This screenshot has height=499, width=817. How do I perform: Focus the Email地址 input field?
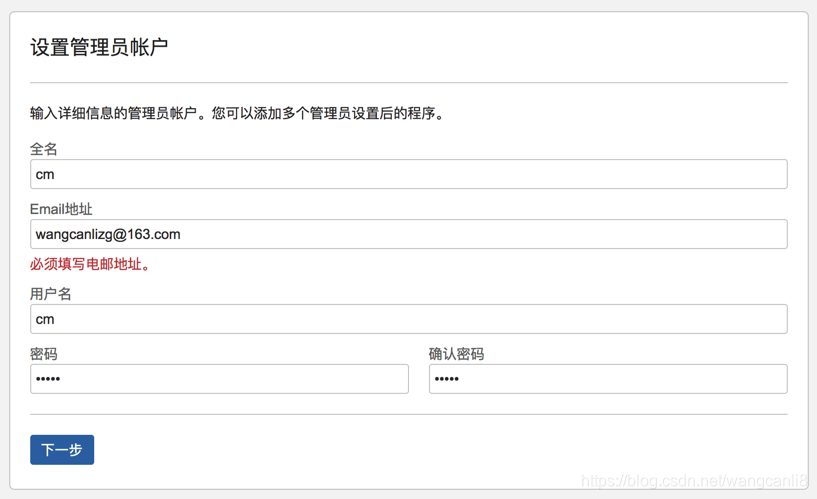point(408,234)
